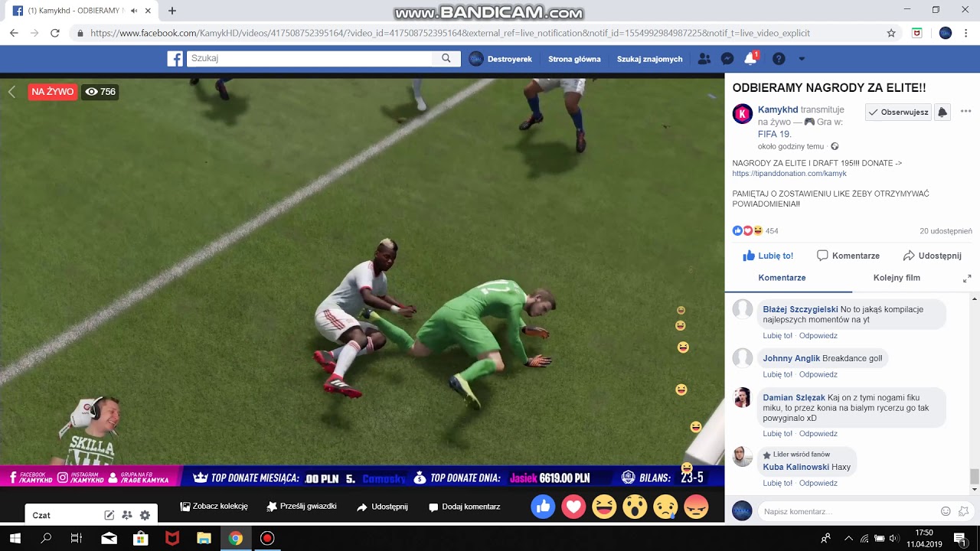Mute the Kamykhd tab via speaker icon
This screenshot has width=980, height=551.
(134, 11)
